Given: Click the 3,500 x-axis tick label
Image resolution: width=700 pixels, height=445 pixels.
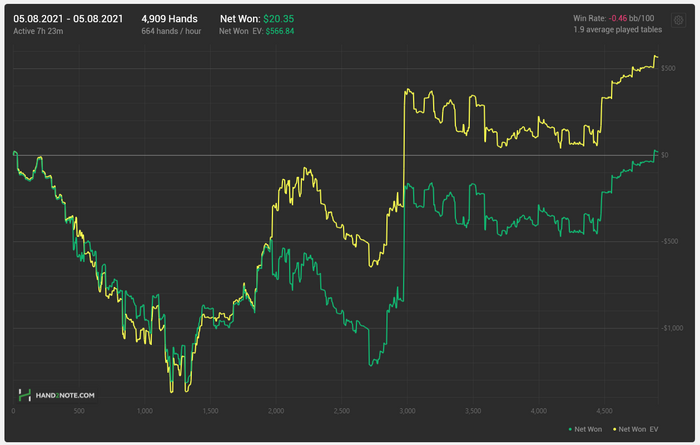Looking at the screenshot, I should click(473, 411).
